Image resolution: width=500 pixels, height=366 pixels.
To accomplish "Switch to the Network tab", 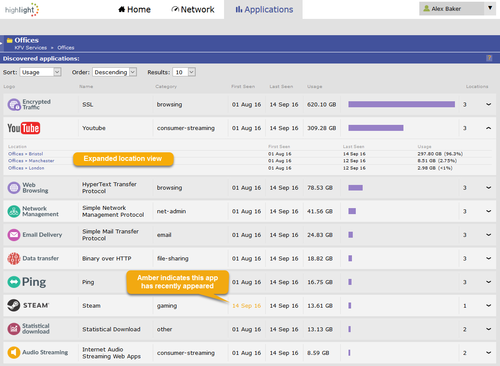I will (x=193, y=10).
